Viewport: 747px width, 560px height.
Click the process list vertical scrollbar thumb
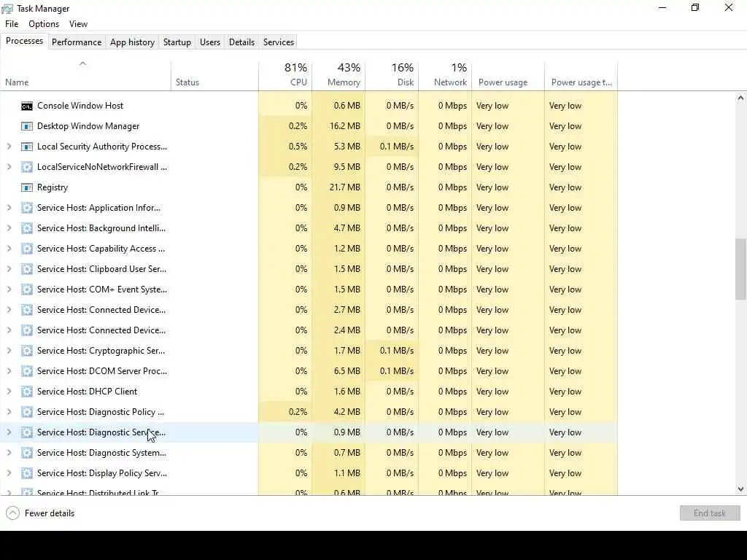[740, 269]
